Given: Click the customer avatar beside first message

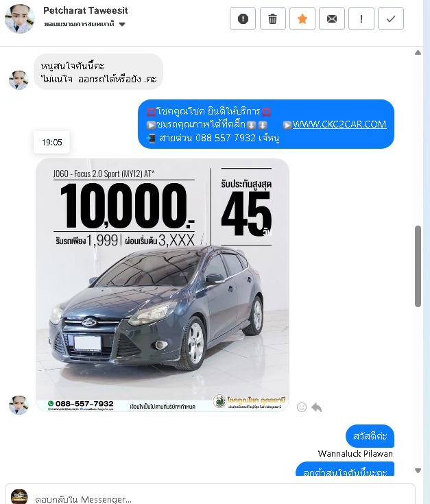Looking at the screenshot, I should point(19,80).
